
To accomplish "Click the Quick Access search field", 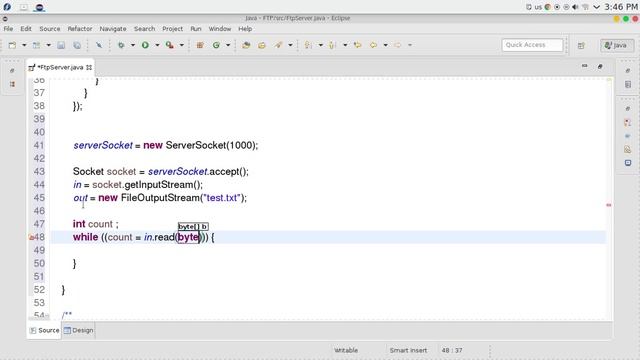I will 532,45.
